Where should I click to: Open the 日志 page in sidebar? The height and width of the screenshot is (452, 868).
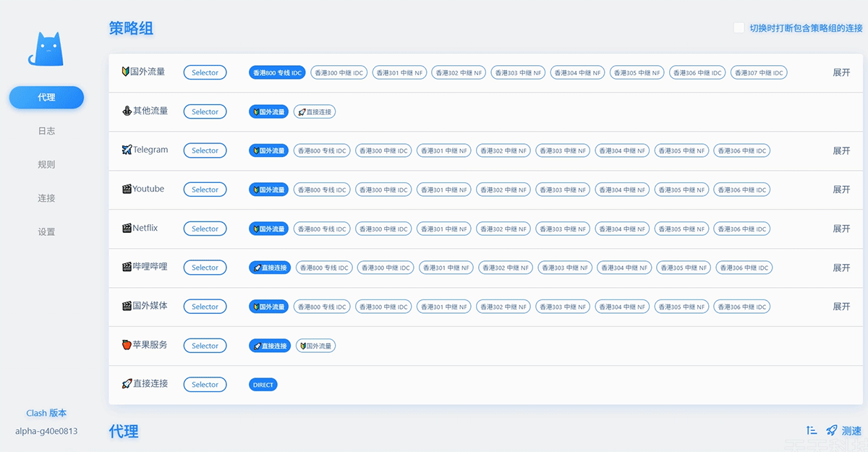point(46,131)
